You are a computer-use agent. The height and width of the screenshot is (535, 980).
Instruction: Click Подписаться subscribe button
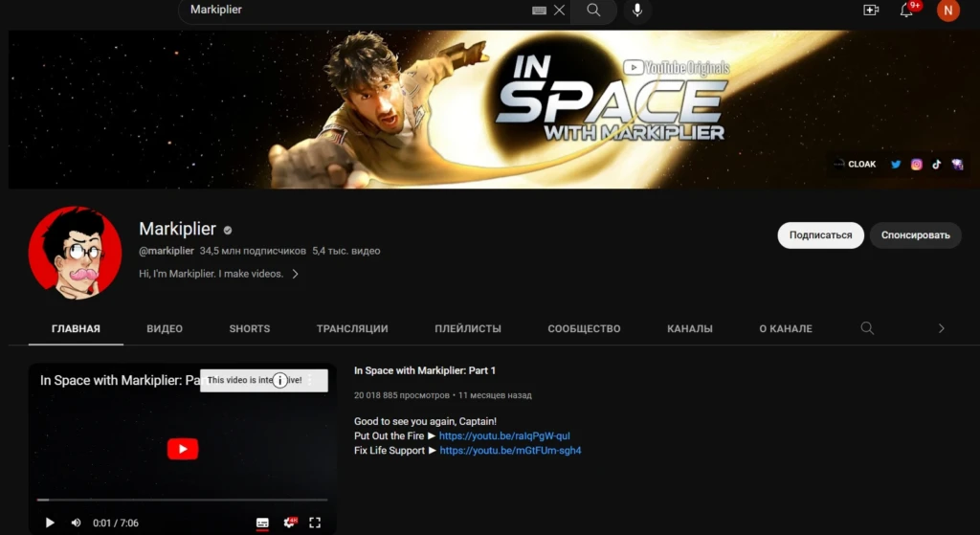(820, 235)
